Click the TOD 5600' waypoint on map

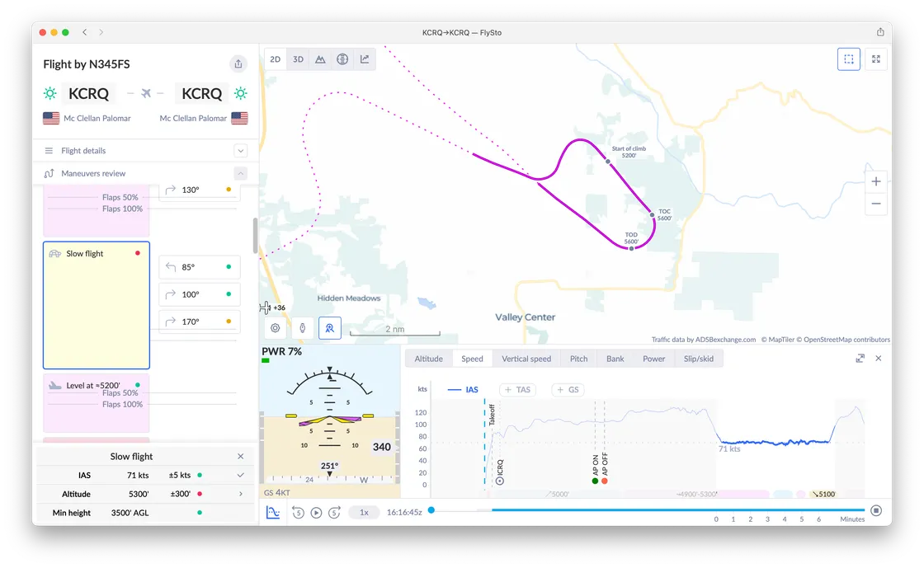click(x=631, y=248)
